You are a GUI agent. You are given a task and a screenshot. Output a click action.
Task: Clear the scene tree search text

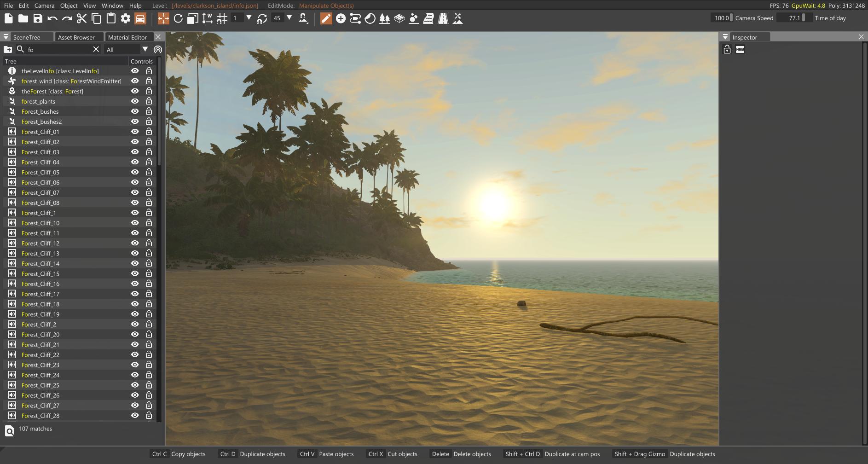coord(96,49)
